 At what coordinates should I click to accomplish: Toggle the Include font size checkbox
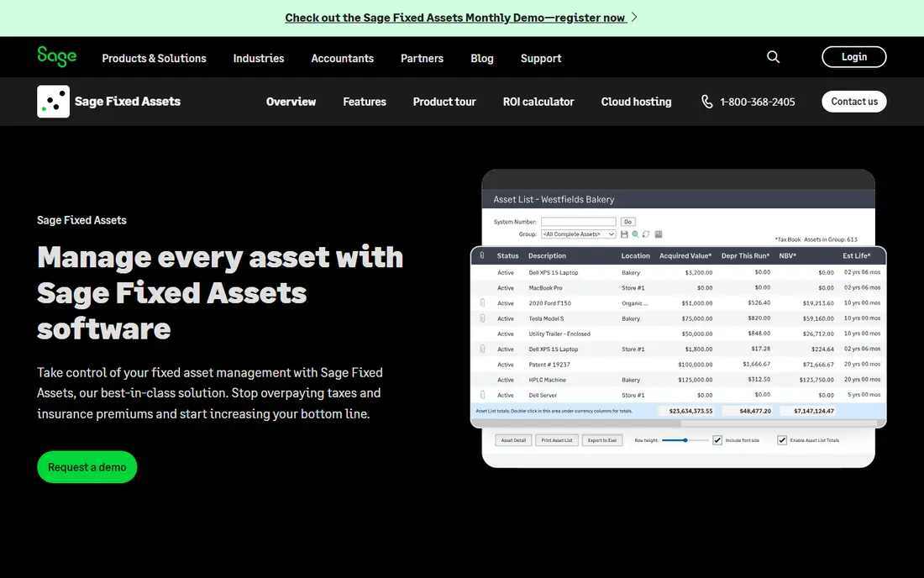coord(717,440)
